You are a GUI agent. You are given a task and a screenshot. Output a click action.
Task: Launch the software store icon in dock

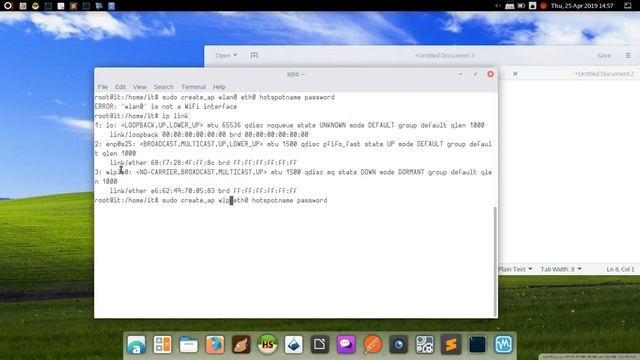[136, 344]
